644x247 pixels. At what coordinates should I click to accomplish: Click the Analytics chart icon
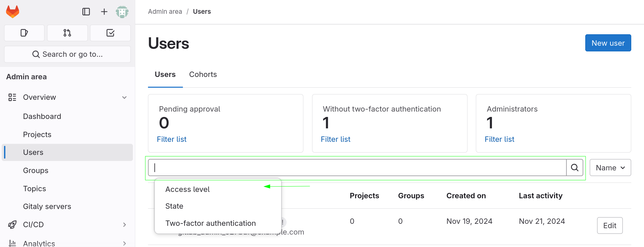pos(12,243)
